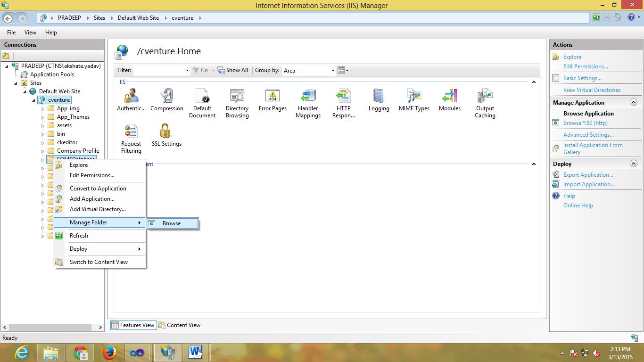Open the Logging feature

click(379, 100)
